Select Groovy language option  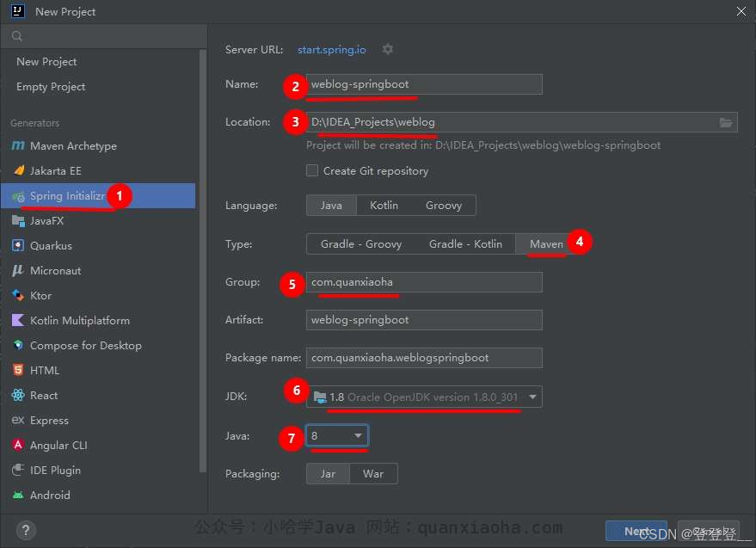click(x=444, y=206)
